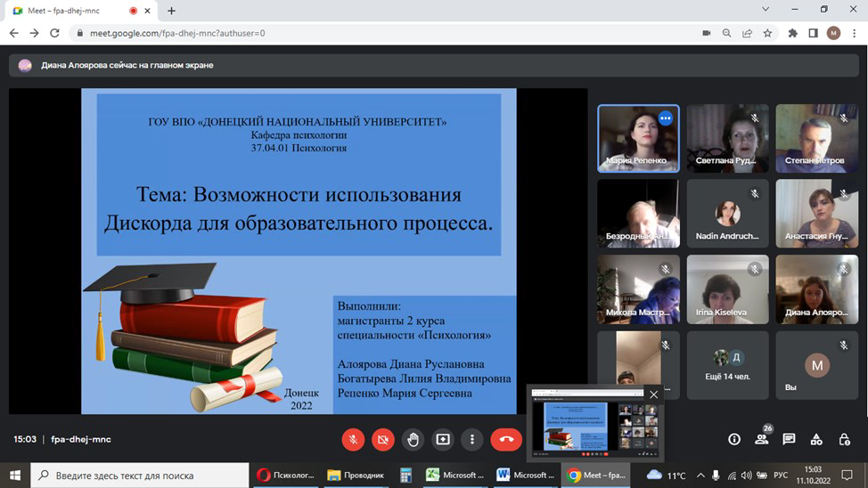This screenshot has width=868, height=488.
Task: Select the Meet – fpa-dhej-mnc tab
Action: point(83,11)
